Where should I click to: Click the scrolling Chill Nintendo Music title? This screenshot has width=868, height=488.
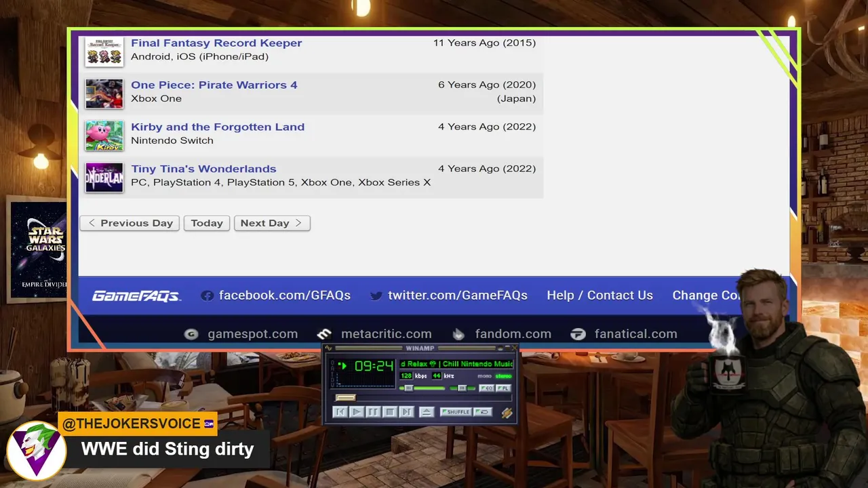point(456,364)
